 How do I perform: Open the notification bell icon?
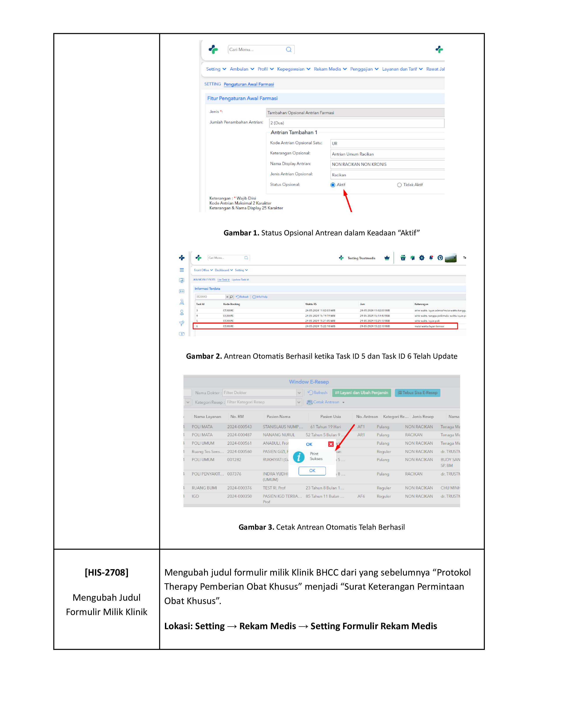point(431,258)
